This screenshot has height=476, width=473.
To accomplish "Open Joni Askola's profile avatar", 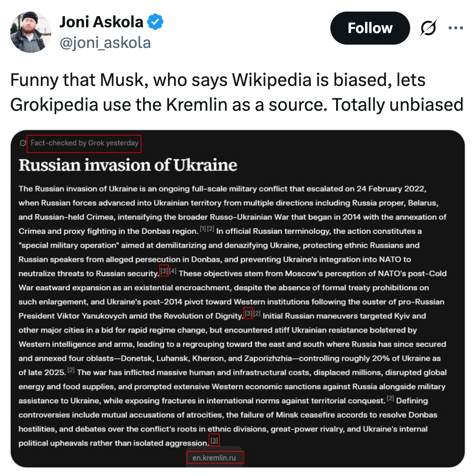I will coord(30,32).
